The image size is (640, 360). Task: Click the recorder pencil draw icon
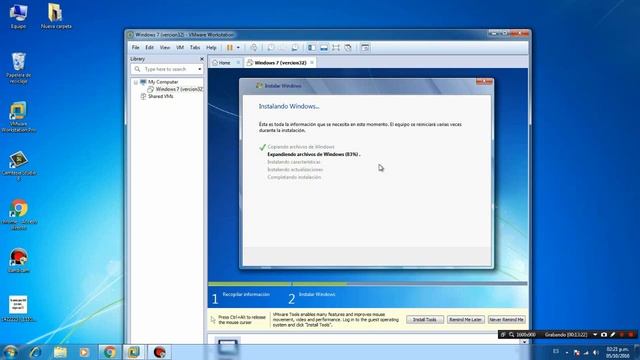(613, 335)
